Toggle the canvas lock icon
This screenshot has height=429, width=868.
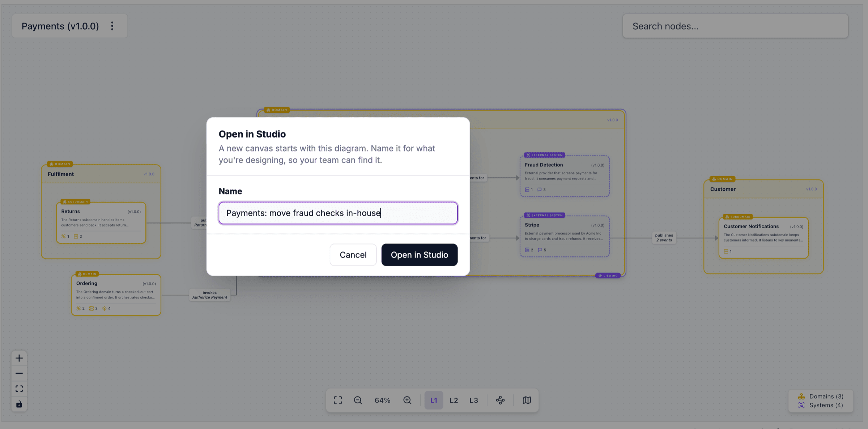(19, 404)
